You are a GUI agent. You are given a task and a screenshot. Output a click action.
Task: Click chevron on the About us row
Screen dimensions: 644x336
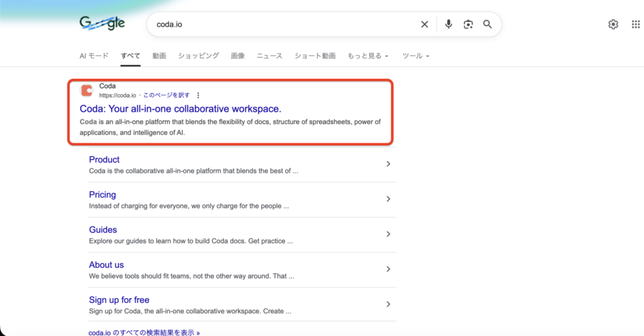388,269
